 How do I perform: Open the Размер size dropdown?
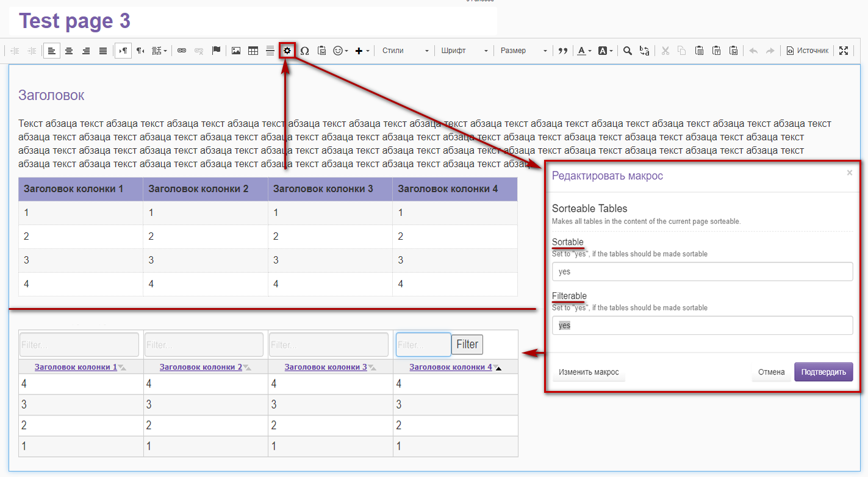pyautogui.click(x=523, y=51)
